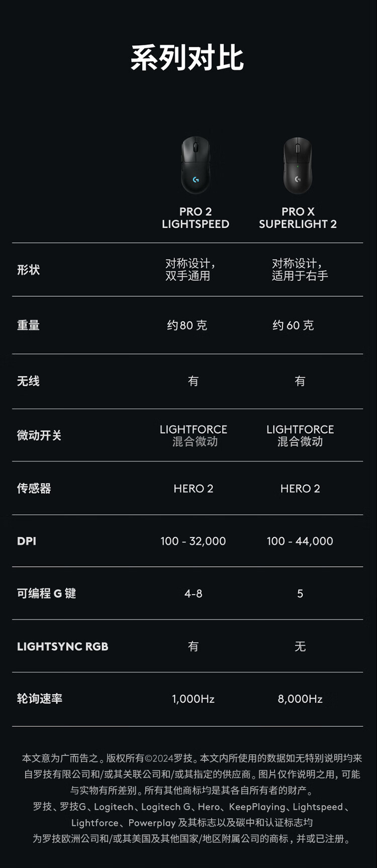Click the 约 60 克 weight value

tap(293, 325)
